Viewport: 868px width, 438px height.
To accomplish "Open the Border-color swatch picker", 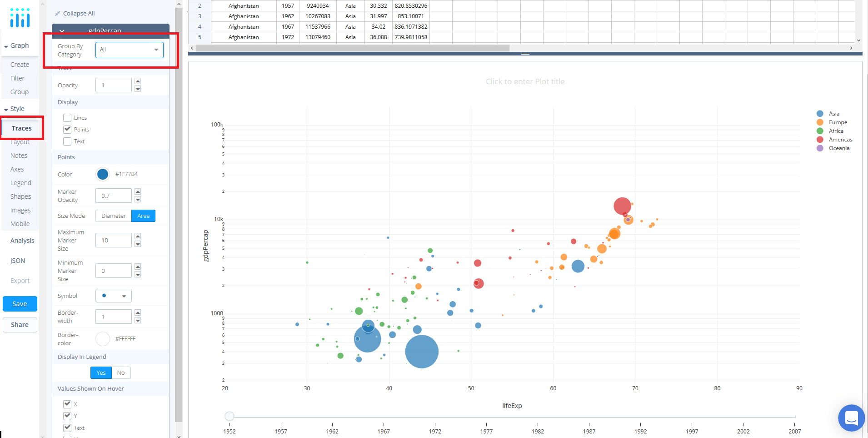I will 103,339.
